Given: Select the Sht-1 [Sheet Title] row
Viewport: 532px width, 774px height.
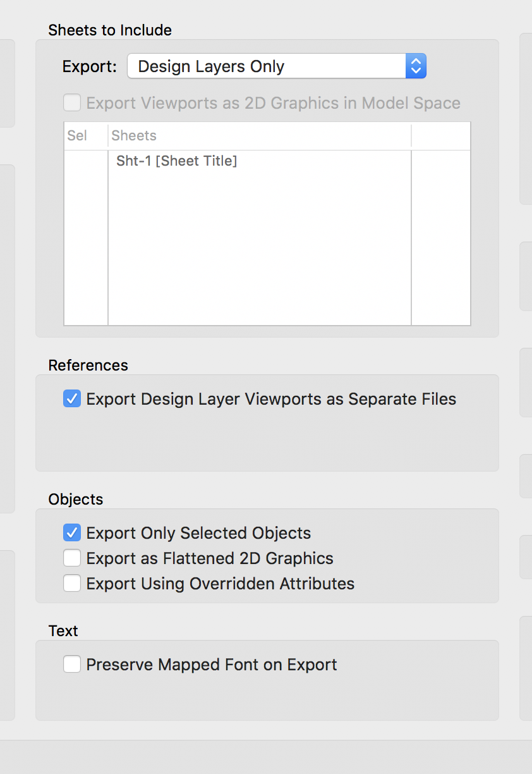Looking at the screenshot, I should click(177, 161).
